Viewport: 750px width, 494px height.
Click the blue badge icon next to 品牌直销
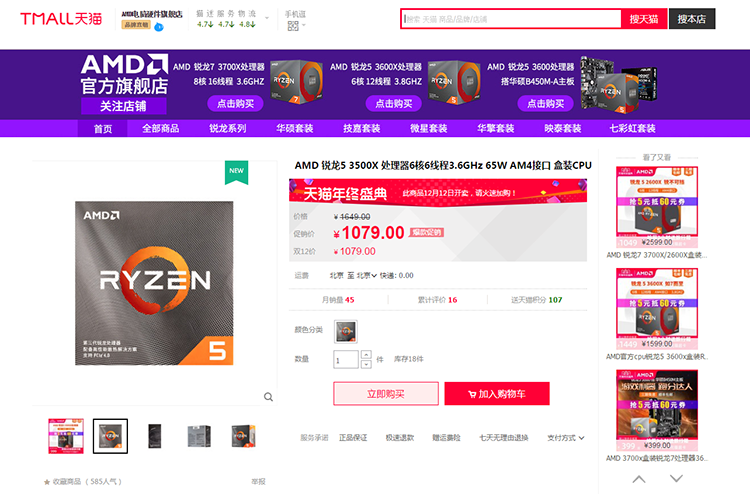pyautogui.click(x=159, y=27)
